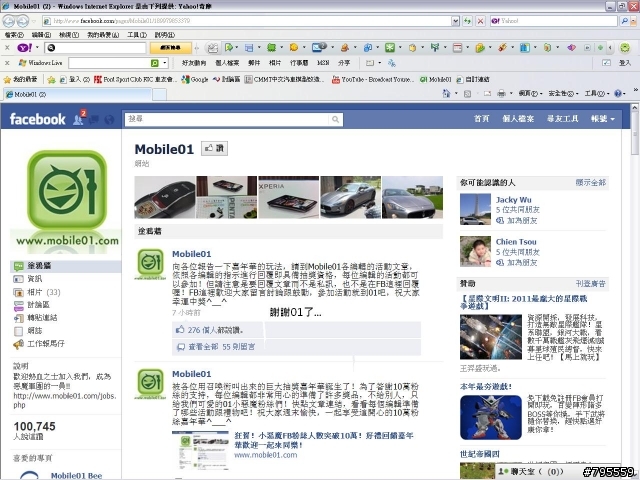Open the 網頁(P) dropdown in the command bar

pyautogui.click(x=530, y=93)
